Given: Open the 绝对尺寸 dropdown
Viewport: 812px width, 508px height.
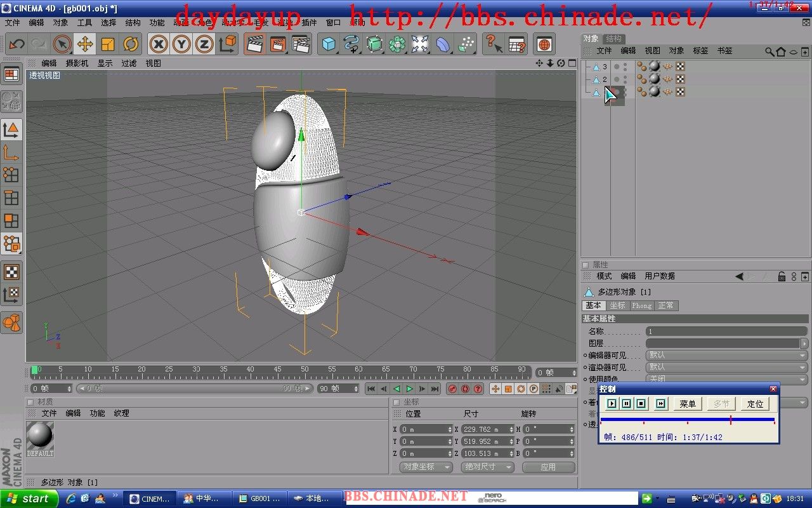Looking at the screenshot, I should 487,467.
